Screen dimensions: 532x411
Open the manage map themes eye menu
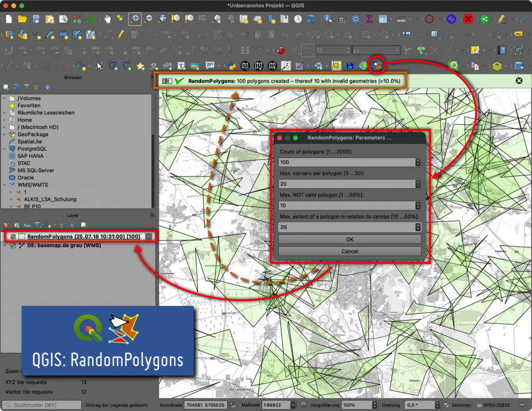[27, 225]
